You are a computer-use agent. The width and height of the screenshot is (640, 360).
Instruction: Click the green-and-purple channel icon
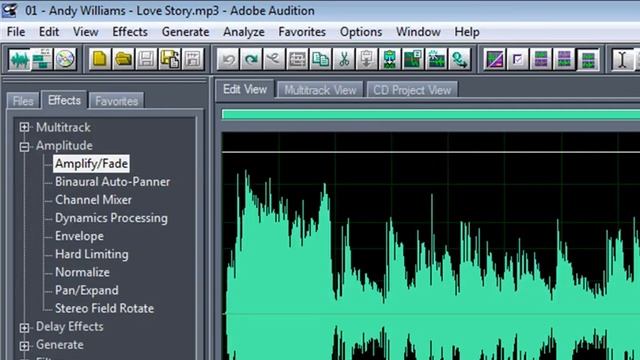tap(588, 60)
